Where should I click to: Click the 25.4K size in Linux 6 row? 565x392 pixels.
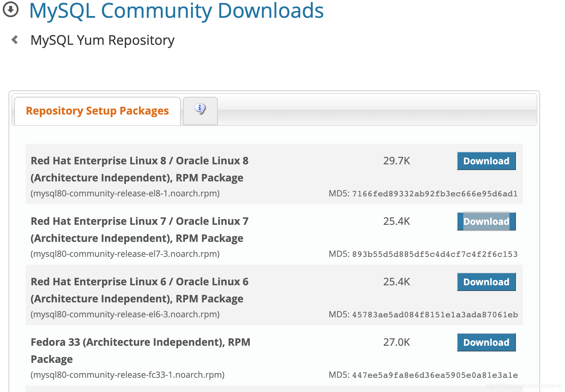pos(397,282)
